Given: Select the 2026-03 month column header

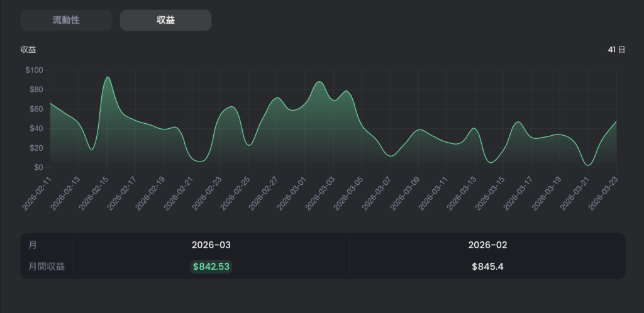Looking at the screenshot, I should [211, 245].
